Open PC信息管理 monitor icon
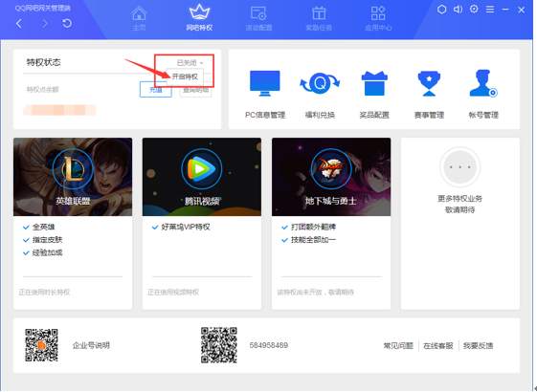The height and width of the screenshot is (392, 537). click(x=265, y=83)
